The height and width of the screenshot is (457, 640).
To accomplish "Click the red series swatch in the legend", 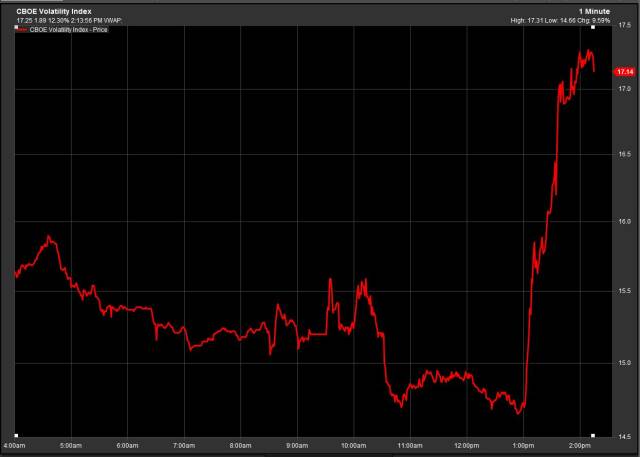I will pos(22,30).
